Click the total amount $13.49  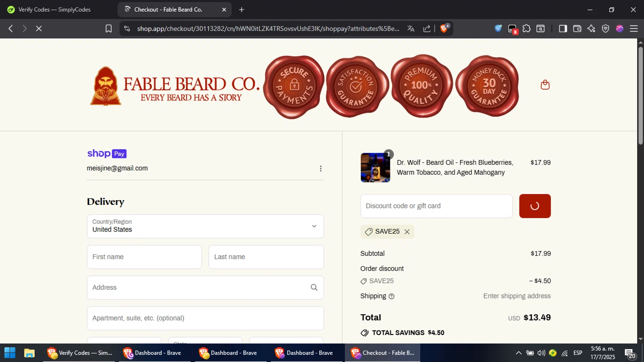click(x=537, y=317)
